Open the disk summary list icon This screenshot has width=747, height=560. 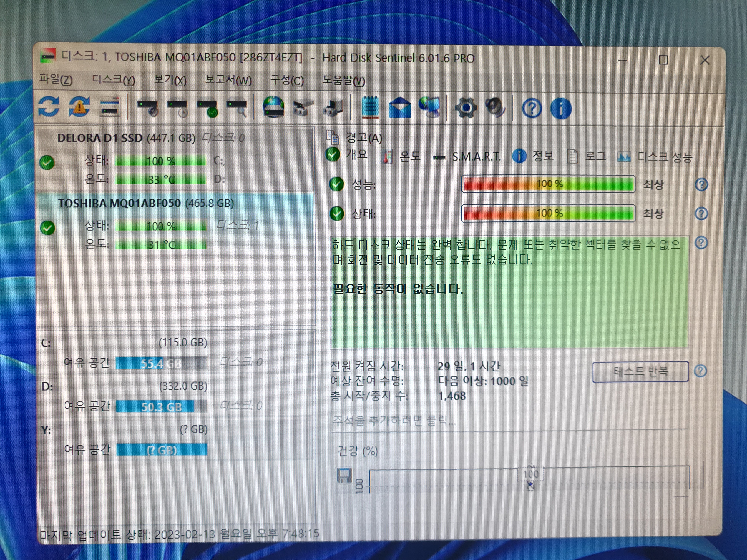pyautogui.click(x=110, y=107)
